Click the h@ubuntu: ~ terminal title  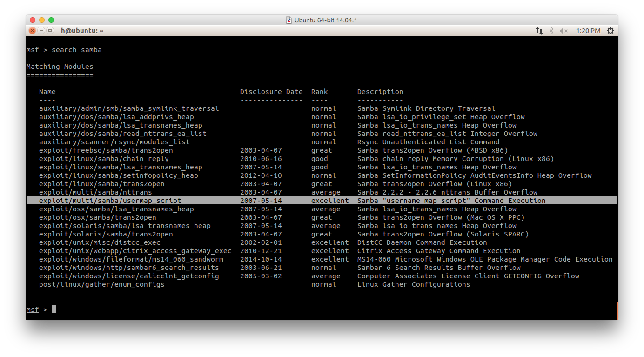[x=82, y=31]
